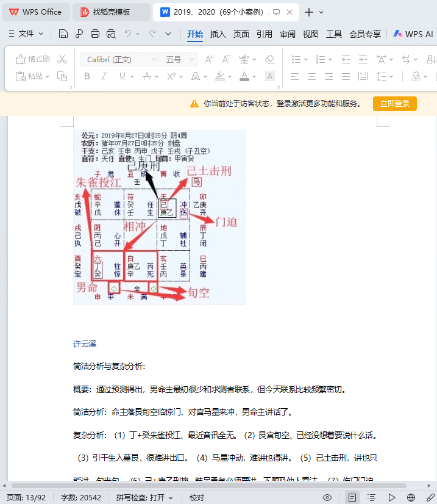Apply text highlight color
Image resolution: width=437 pixels, height=504 pixels.
click(220, 76)
